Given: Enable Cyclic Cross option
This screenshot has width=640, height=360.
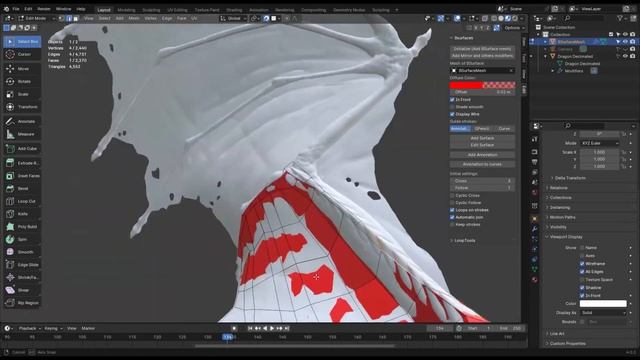Looking at the screenshot, I should coord(452,196).
